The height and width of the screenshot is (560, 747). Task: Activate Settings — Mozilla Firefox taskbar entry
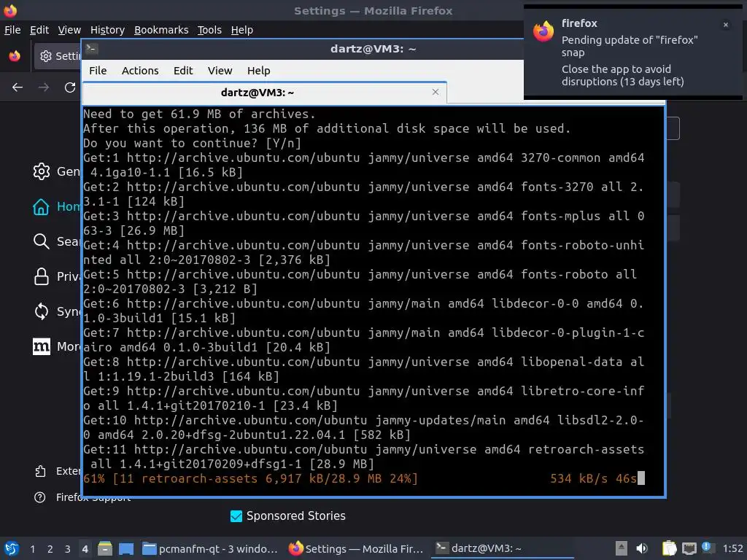356,549
